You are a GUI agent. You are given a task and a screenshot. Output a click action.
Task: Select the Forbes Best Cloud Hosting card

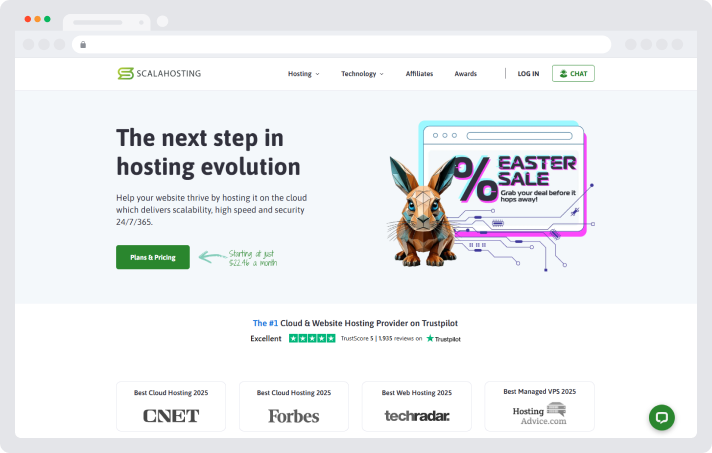point(294,406)
